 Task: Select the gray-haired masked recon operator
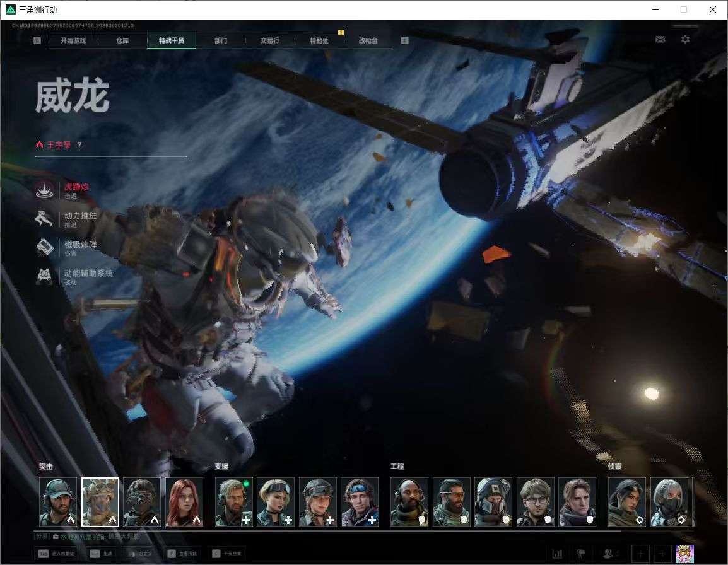point(669,502)
